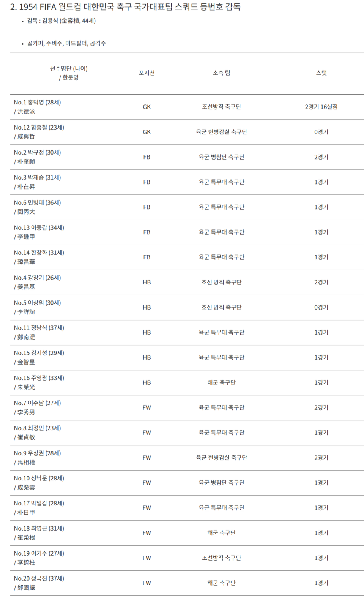Click the coach name 김용식
364x597 pixels.
click(x=50, y=21)
